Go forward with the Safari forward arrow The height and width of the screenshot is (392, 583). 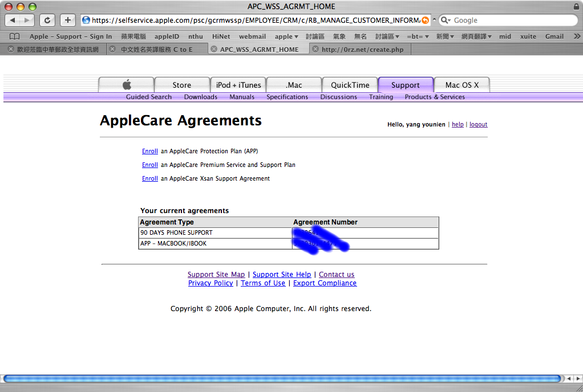click(x=27, y=20)
